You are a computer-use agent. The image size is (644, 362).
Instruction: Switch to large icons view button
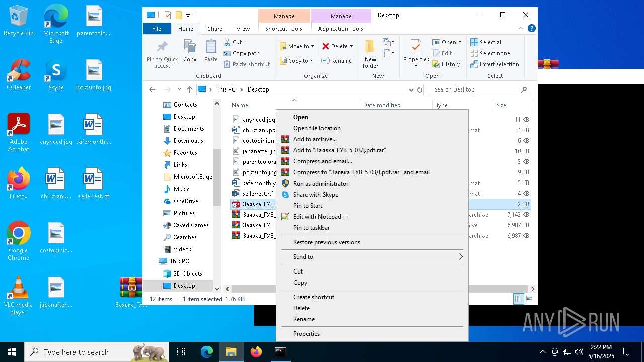(x=529, y=299)
